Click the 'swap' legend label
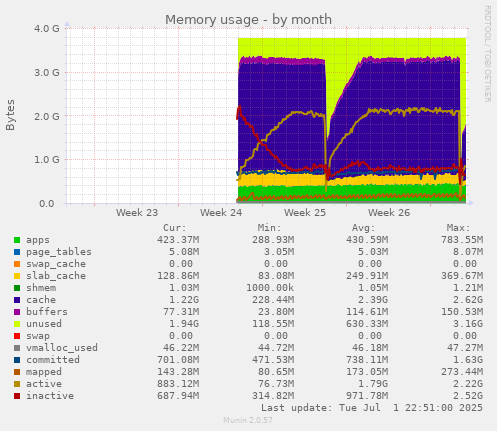497x431 pixels. [38, 336]
